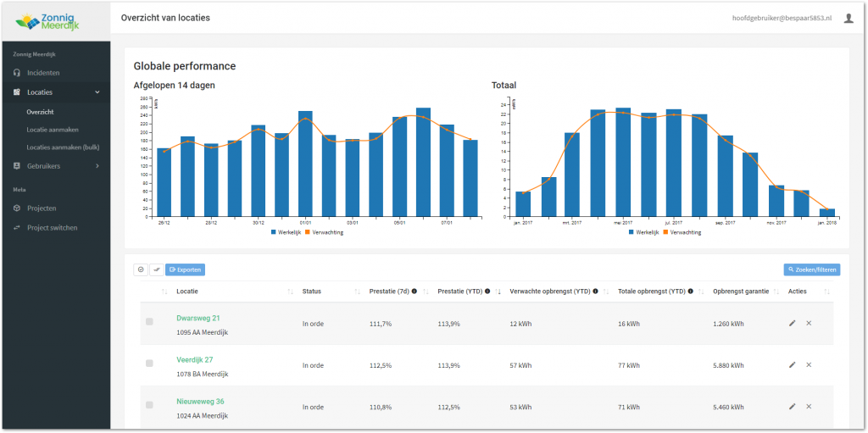Delete the Veerdijk 27 location row
The width and height of the screenshot is (868, 433).
tap(809, 364)
